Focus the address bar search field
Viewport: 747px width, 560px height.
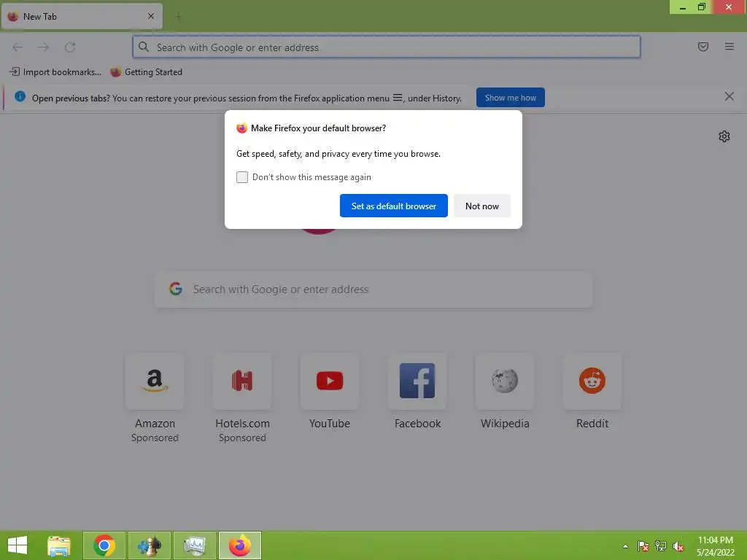(x=387, y=47)
